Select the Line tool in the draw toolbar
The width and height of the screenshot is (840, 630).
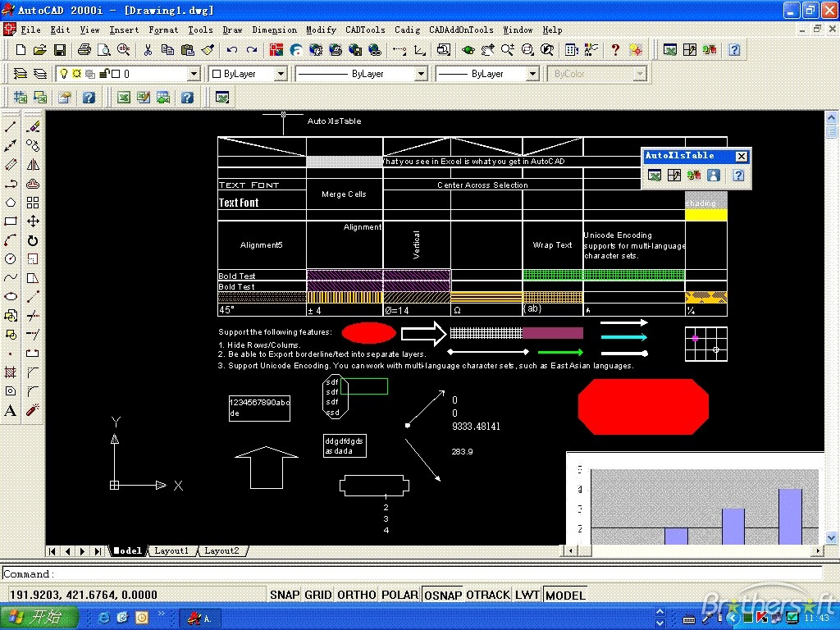(x=10, y=126)
